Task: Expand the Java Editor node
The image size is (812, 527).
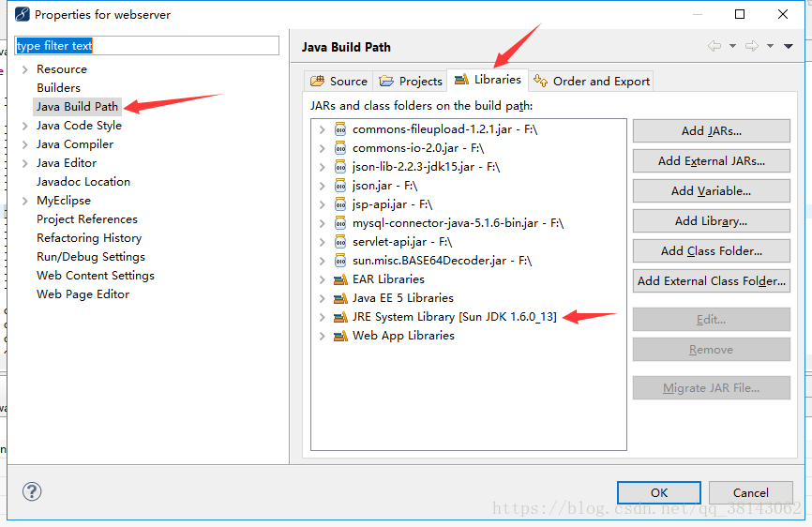Action: click(x=25, y=163)
